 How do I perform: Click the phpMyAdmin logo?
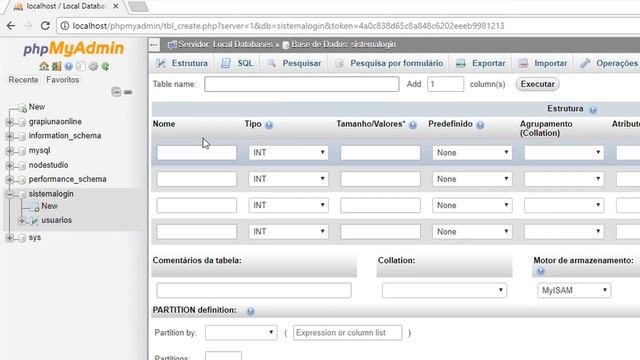coord(73,49)
